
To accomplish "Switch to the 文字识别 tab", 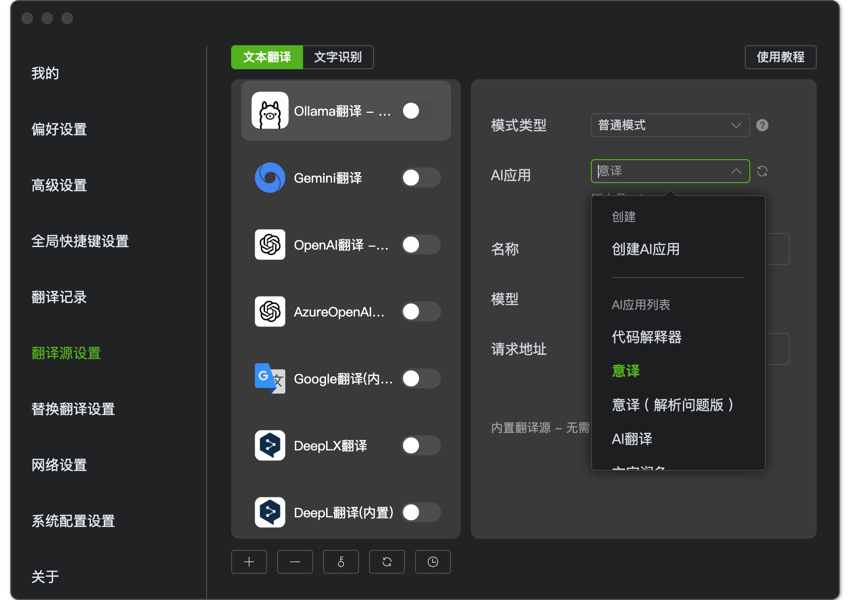I will 338,57.
